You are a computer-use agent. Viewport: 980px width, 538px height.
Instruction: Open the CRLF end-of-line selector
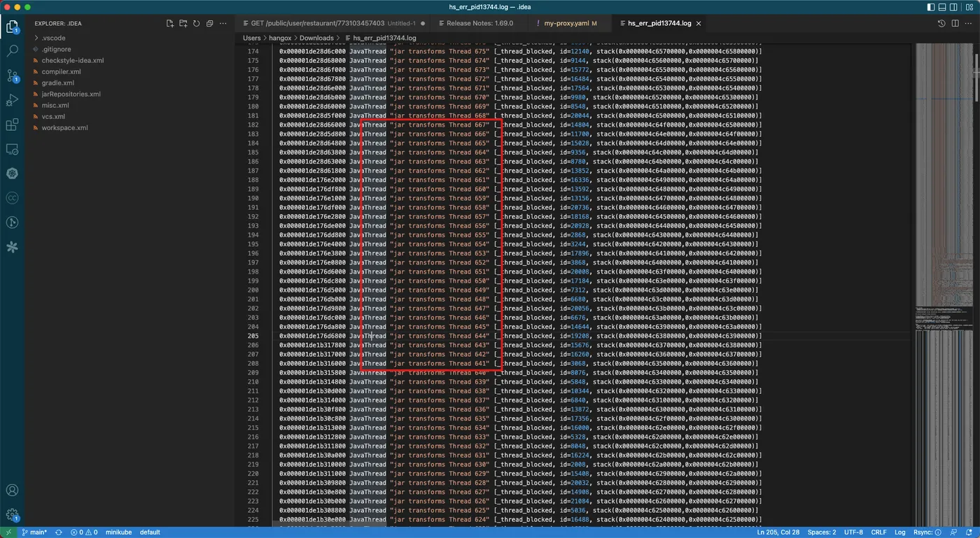click(x=878, y=532)
